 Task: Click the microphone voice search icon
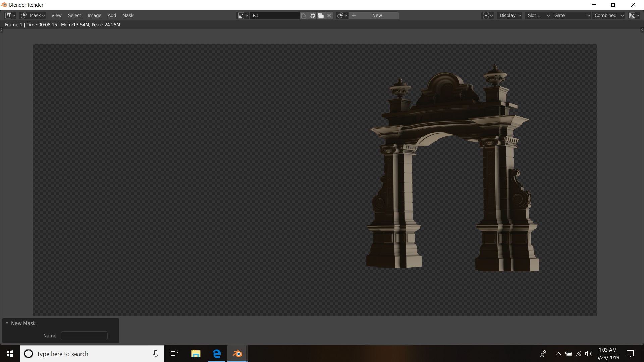(156, 354)
